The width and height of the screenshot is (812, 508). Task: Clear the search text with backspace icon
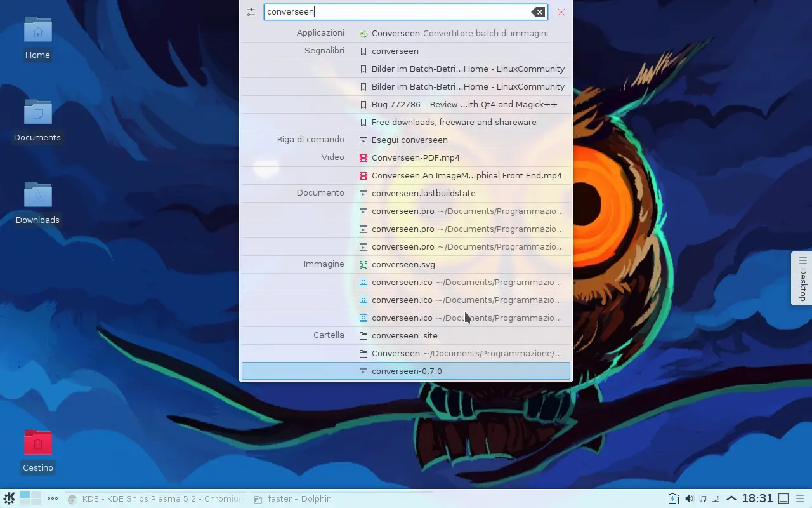pos(538,12)
